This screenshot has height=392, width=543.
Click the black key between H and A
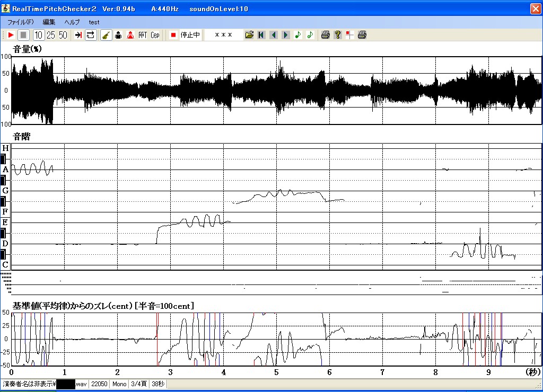pyautogui.click(x=3, y=159)
